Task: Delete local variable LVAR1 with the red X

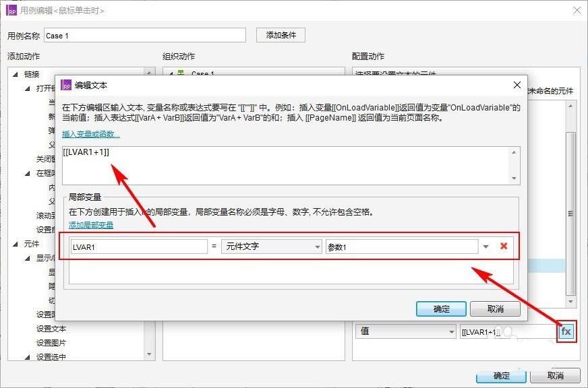Action: [503, 247]
